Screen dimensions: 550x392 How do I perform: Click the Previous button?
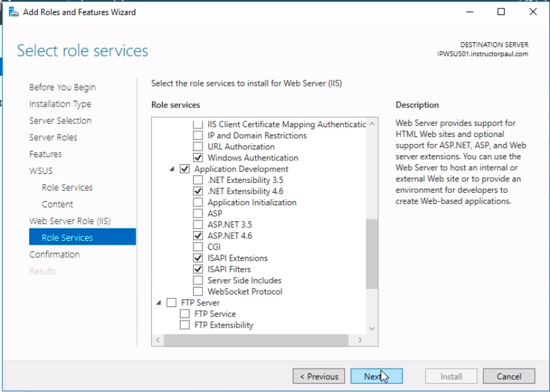319,376
